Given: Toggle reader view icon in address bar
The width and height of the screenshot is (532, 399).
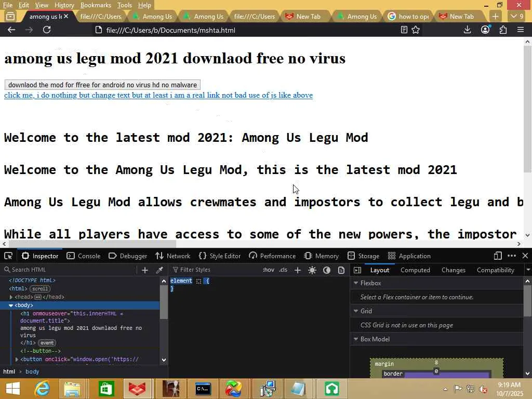Looking at the screenshot, I should point(404,30).
